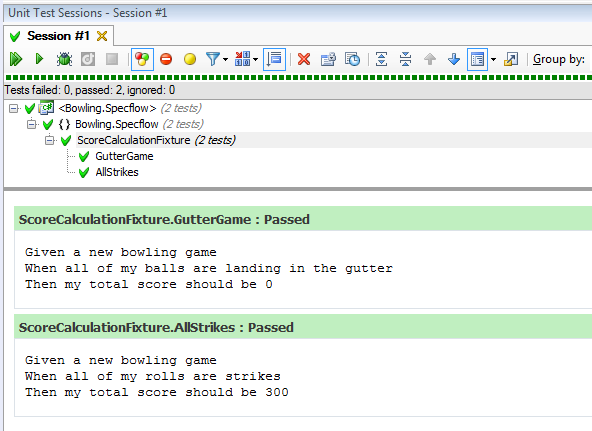Select the Bowling.Specflow namespace row

[x=139, y=124]
